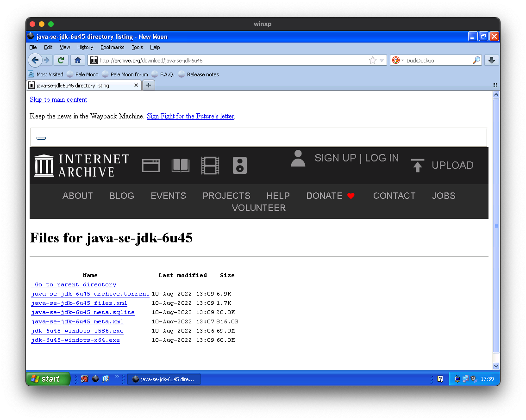The width and height of the screenshot is (526, 420).
Task: Expand the URL history dropdown arrow
Action: [382, 60]
